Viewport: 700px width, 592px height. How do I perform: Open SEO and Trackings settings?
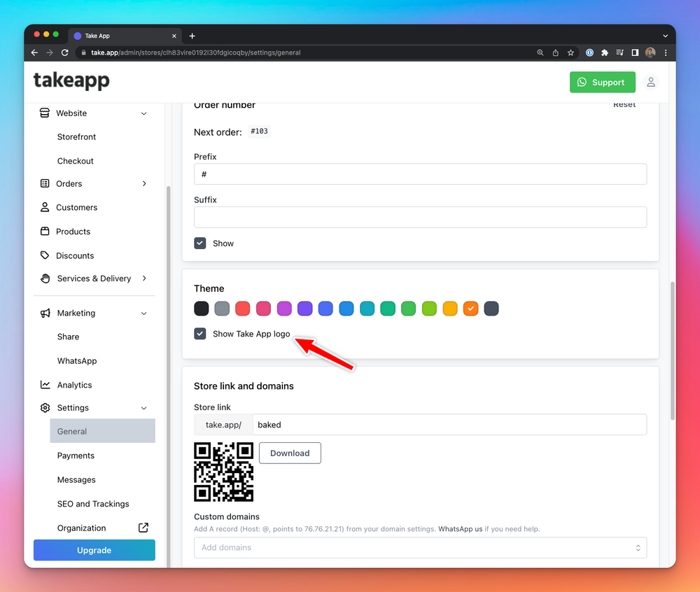pyautogui.click(x=93, y=504)
